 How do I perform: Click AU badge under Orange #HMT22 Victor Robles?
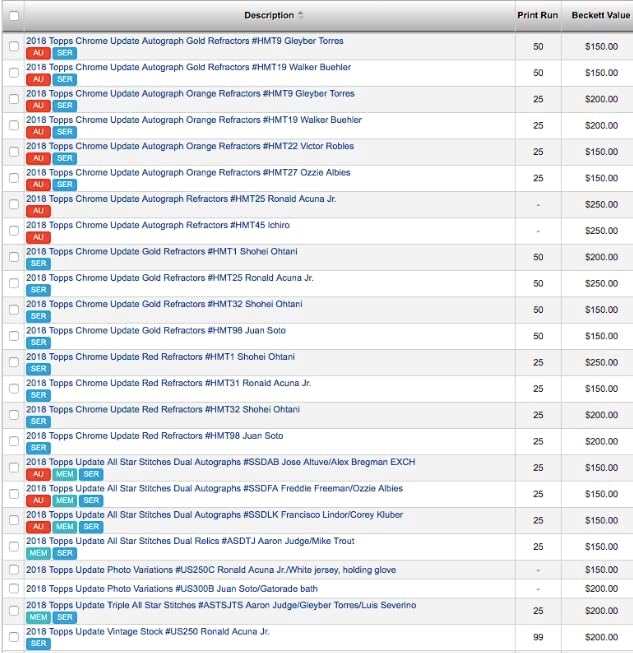pos(38,158)
